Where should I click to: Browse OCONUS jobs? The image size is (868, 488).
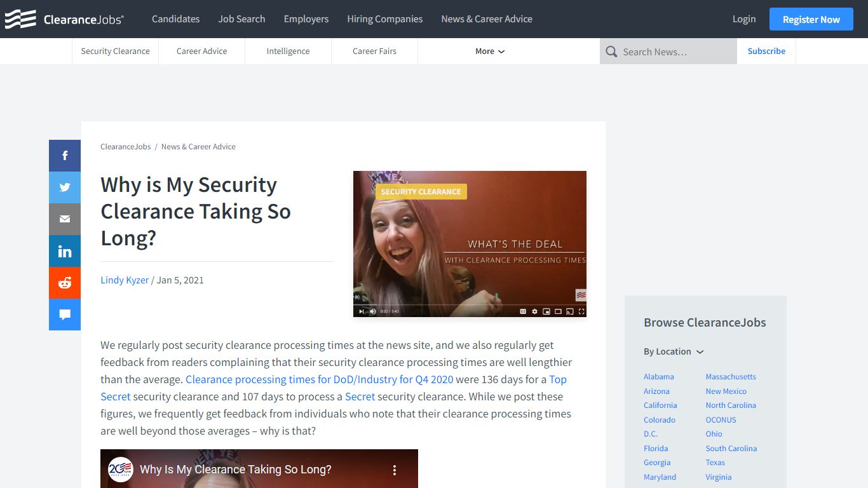(721, 420)
